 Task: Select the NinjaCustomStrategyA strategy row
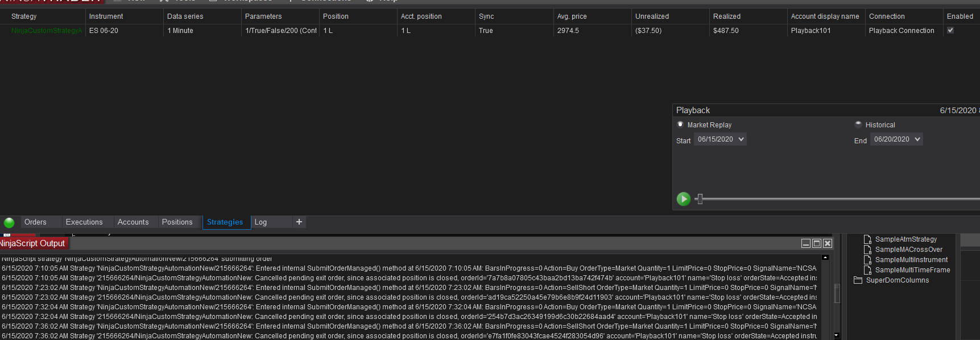[47, 31]
